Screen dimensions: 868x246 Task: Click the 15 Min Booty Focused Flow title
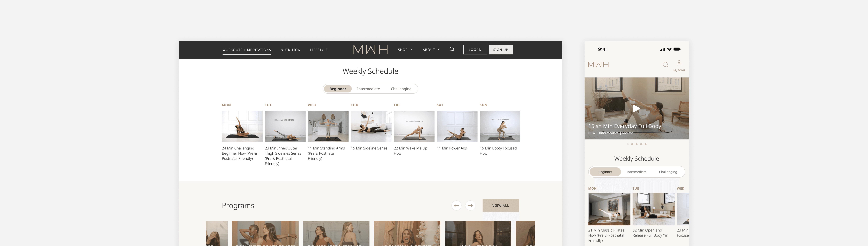click(x=498, y=151)
